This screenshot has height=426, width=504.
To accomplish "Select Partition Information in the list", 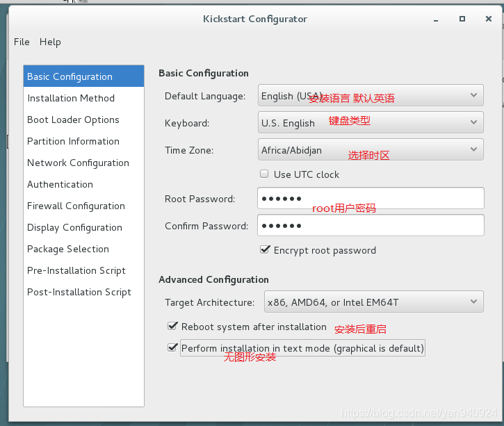I will tap(83, 141).
